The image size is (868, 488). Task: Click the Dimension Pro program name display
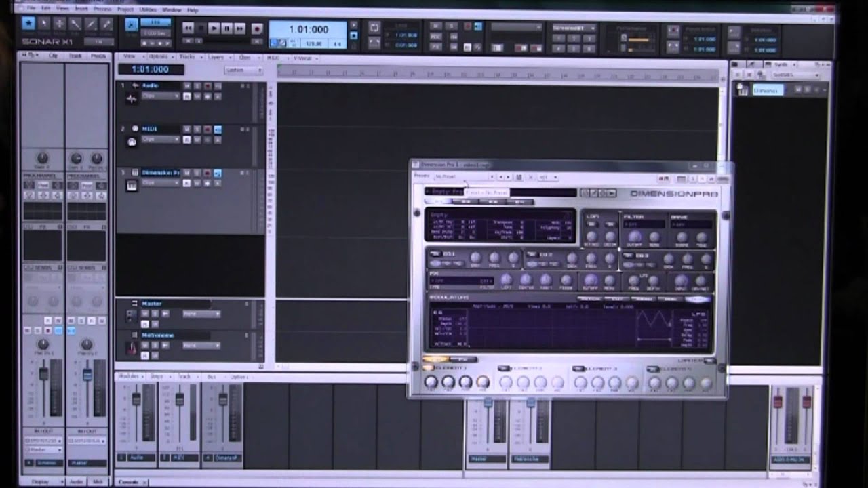coord(500,192)
